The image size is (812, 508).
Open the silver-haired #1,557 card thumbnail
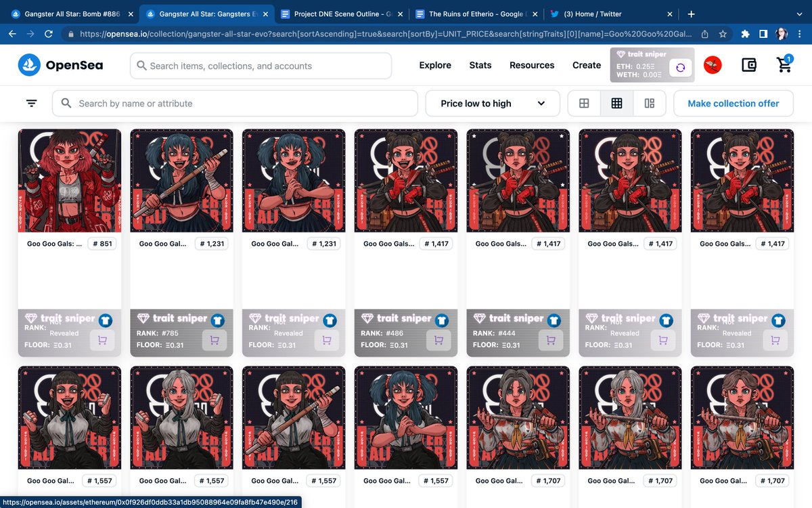pos(182,418)
